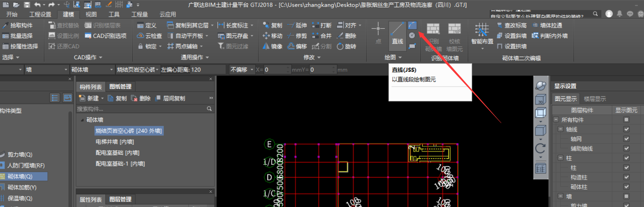Toggle the 轴线 display checkbox
The image size is (644, 207).
tap(626, 129)
